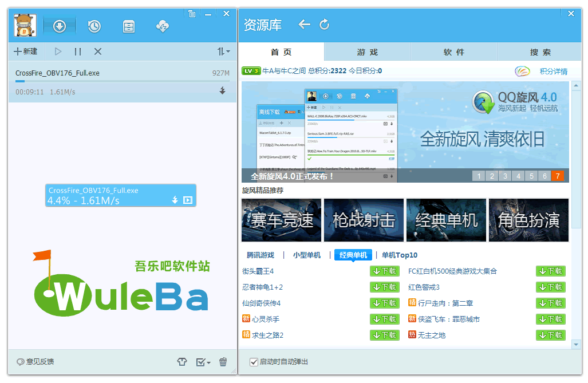Switch to 腾讯游戏 list tab
This screenshot has height=383, width=588.
[261, 255]
